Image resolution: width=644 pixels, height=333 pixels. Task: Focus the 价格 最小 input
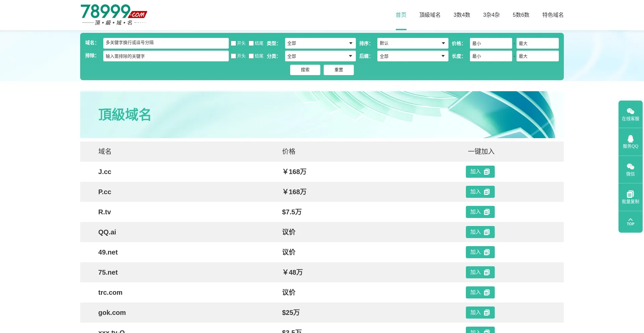tap(491, 43)
